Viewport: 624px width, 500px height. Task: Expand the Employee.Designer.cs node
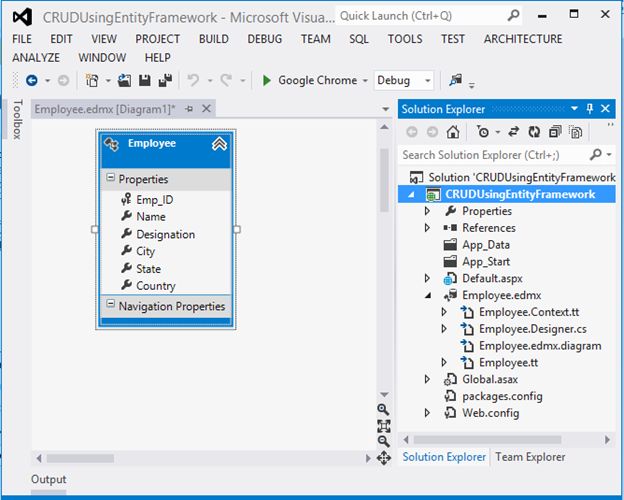[x=444, y=328]
